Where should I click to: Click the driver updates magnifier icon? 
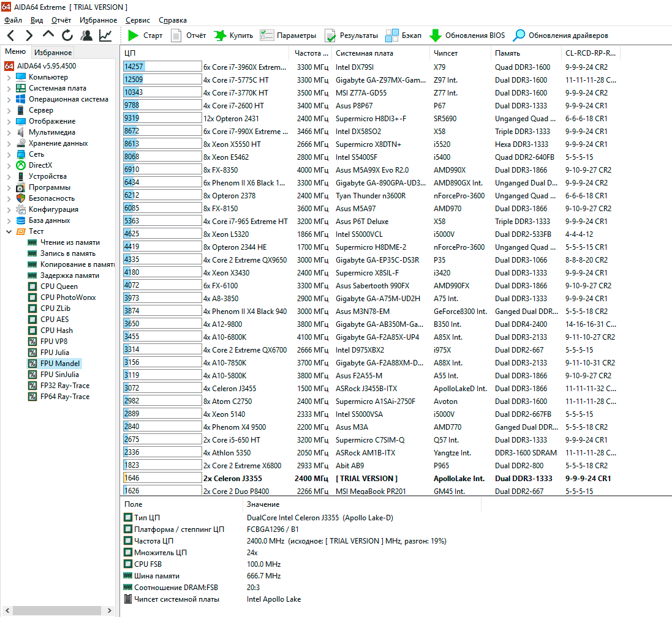pos(519,36)
